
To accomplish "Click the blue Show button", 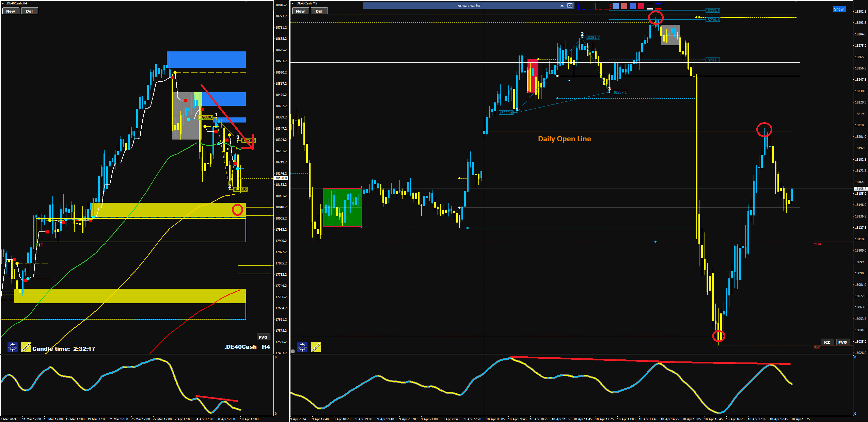I will tap(839, 9).
